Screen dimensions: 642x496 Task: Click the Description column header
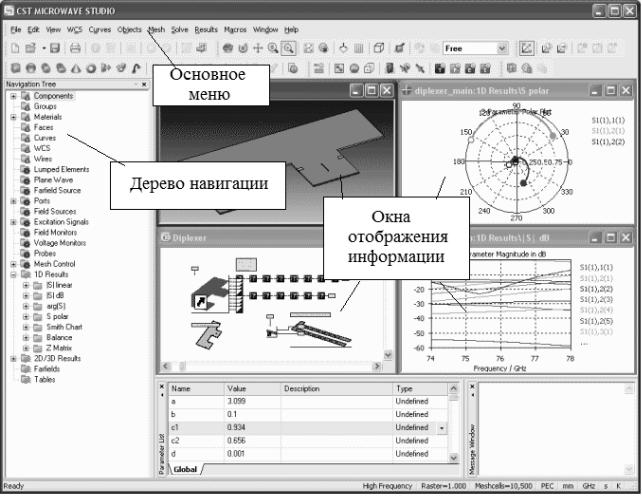pyautogui.click(x=337, y=389)
